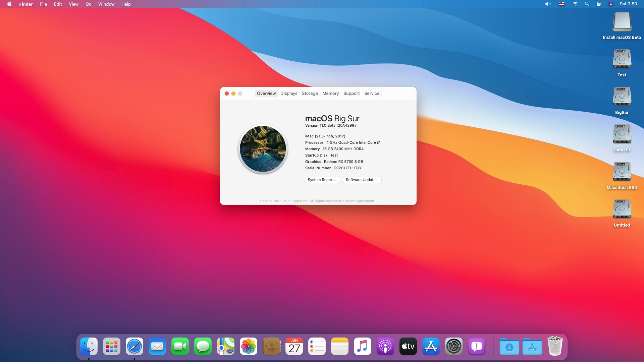644x362 pixels.
Task: Switch to the Service tab
Action: click(x=372, y=94)
